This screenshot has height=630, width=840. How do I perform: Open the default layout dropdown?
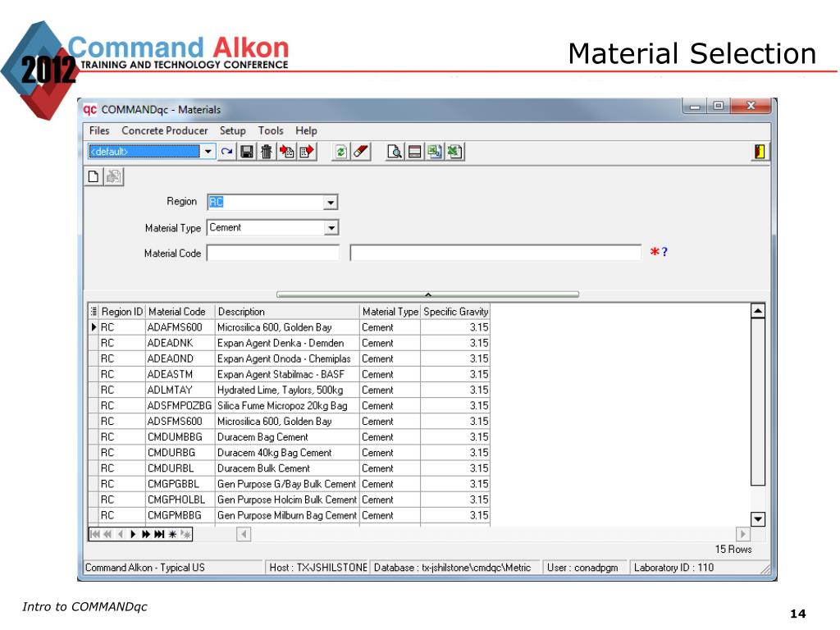[208, 152]
